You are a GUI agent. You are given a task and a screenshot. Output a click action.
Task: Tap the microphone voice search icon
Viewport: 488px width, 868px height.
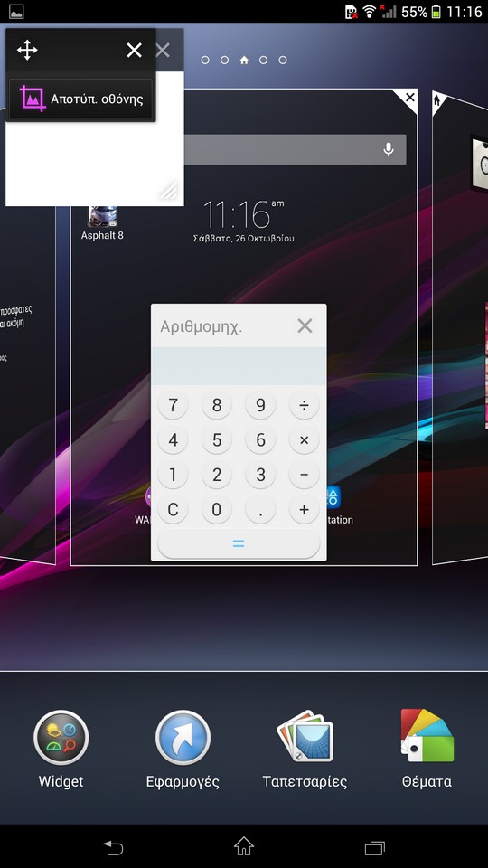coord(389,149)
